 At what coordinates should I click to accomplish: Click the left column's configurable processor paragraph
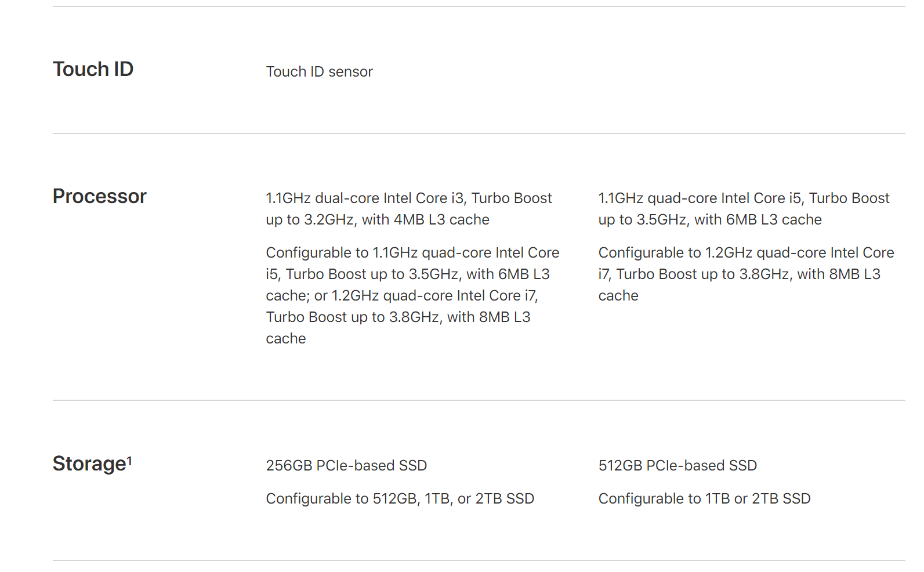coord(412,295)
